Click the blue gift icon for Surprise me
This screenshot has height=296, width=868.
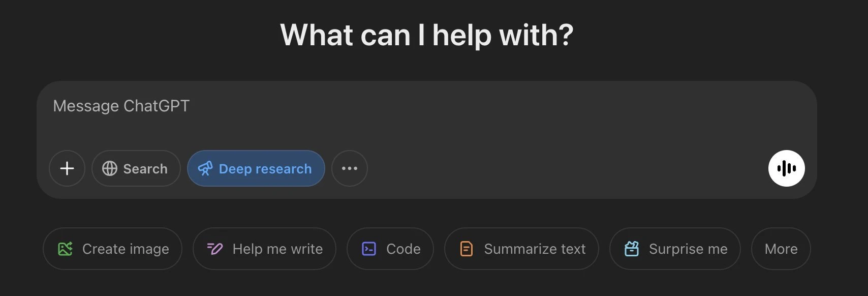click(x=632, y=249)
